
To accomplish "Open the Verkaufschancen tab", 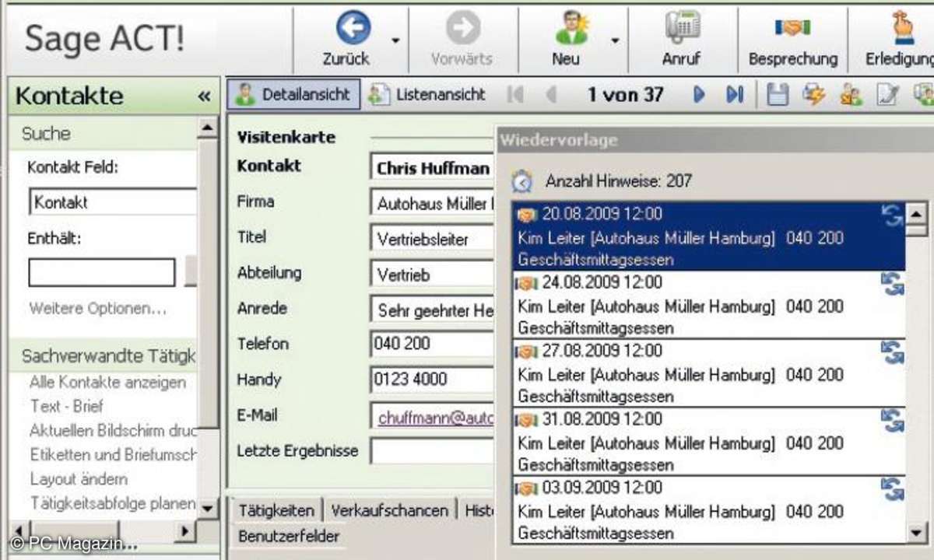I will point(390,510).
